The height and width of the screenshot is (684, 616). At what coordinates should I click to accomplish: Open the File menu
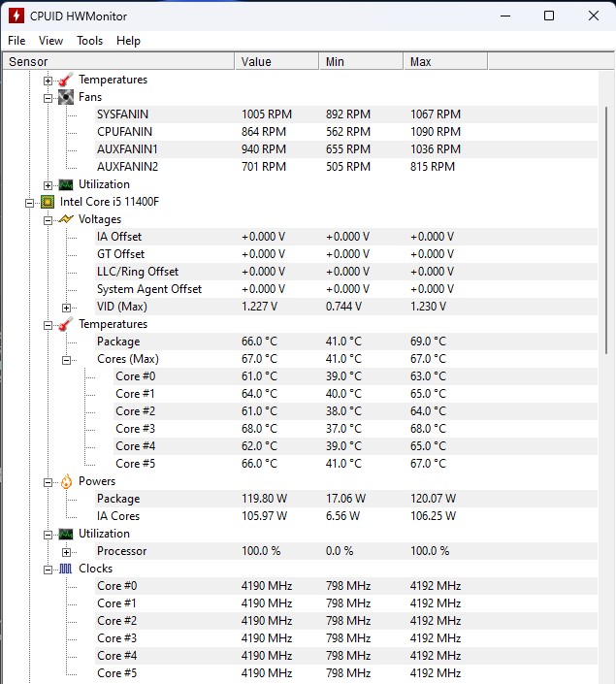pos(16,41)
